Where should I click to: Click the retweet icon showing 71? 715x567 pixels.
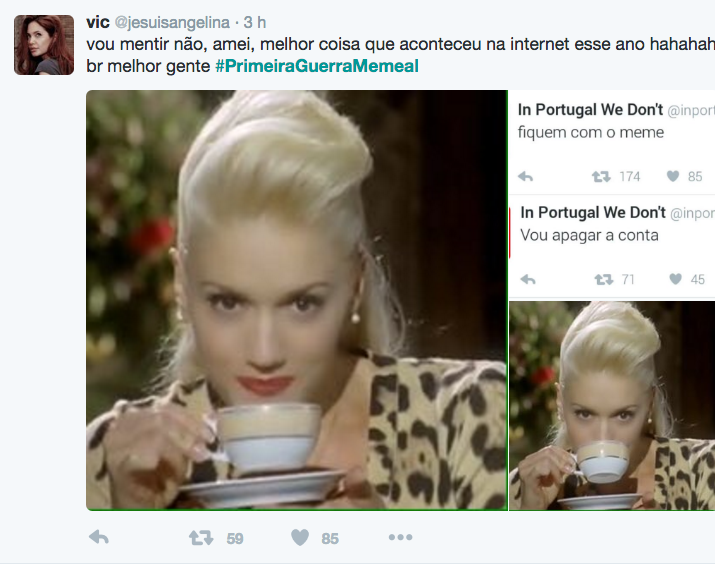604,279
